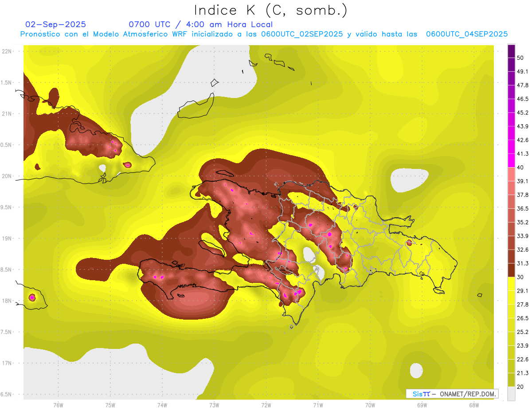The height and width of the screenshot is (411, 532).
Task: Click the colorbar value "41.3"
Action: tap(523, 154)
